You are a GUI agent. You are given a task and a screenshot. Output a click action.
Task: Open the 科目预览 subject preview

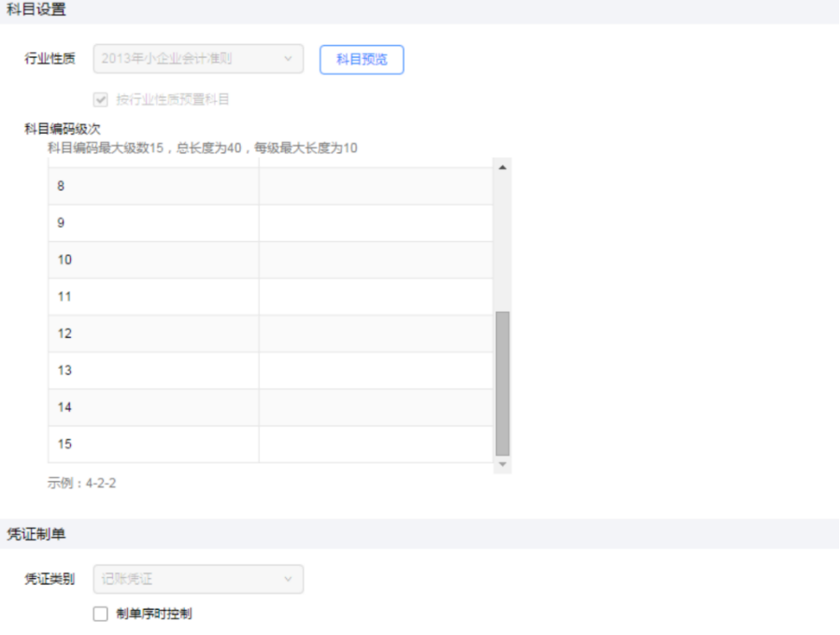pos(362,60)
